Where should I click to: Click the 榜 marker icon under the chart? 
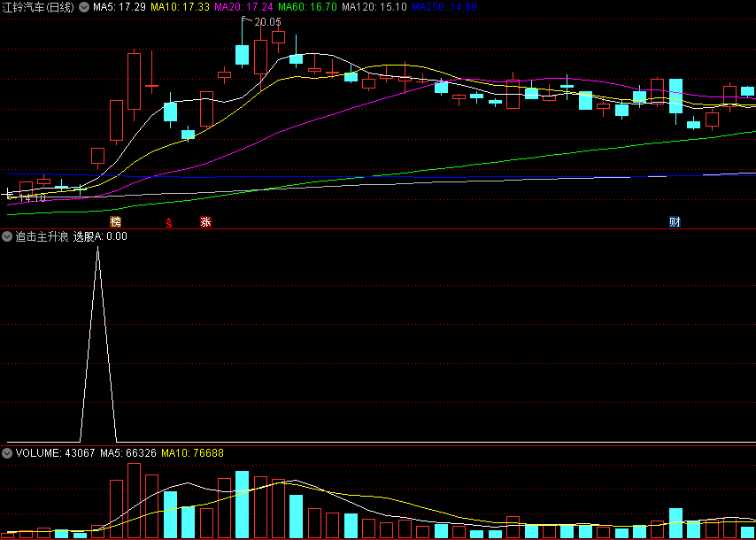pos(115,222)
